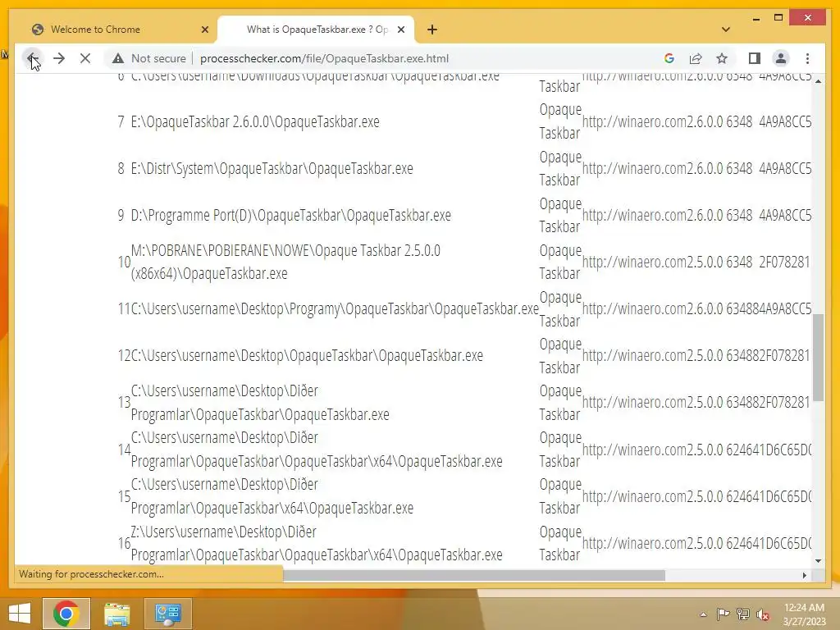The width and height of the screenshot is (840, 630).
Task: Go forward with the browser forward arrow
Action: [x=59, y=58]
